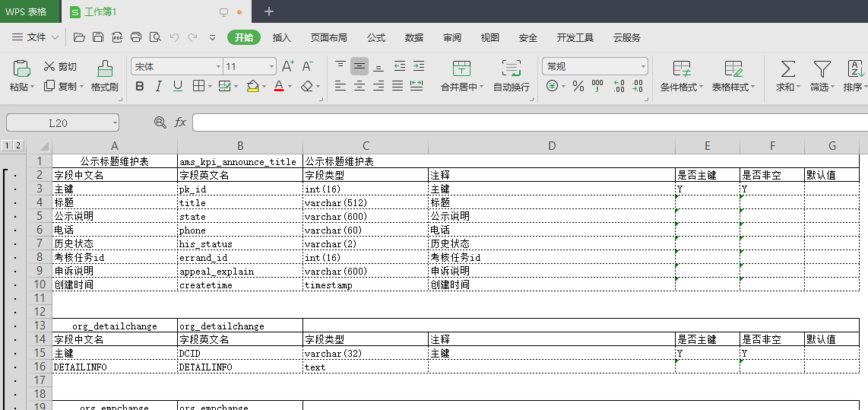868x410 pixels.
Task: Decrease font size with A-
Action: coord(308,66)
